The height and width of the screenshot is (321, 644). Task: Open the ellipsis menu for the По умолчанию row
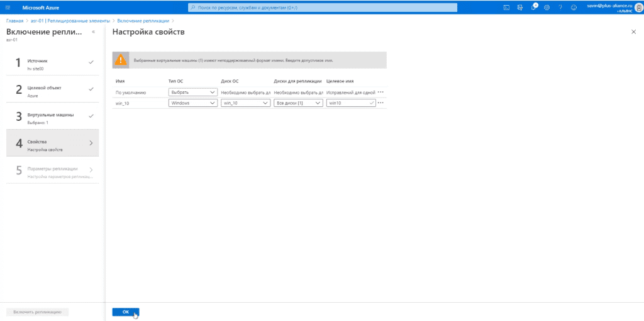[380, 93]
